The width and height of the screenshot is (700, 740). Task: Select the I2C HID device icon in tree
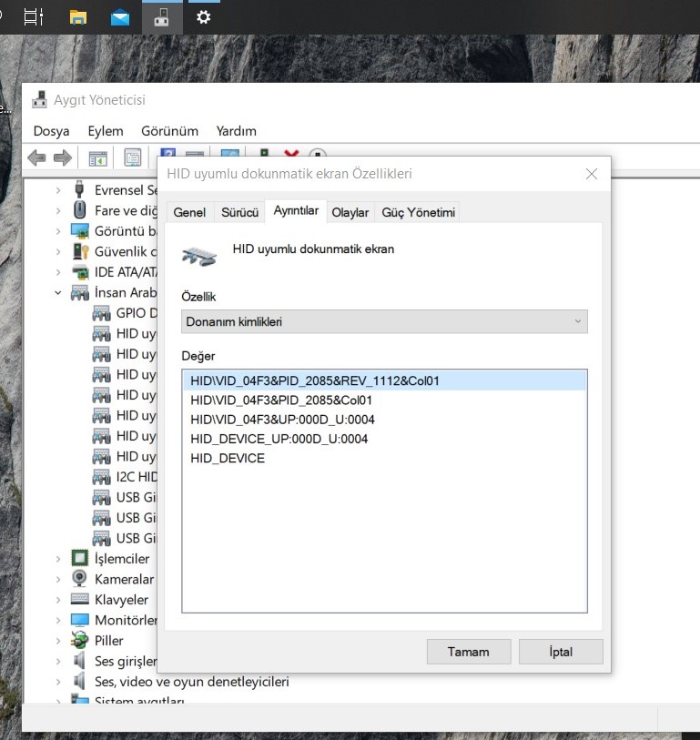click(102, 477)
